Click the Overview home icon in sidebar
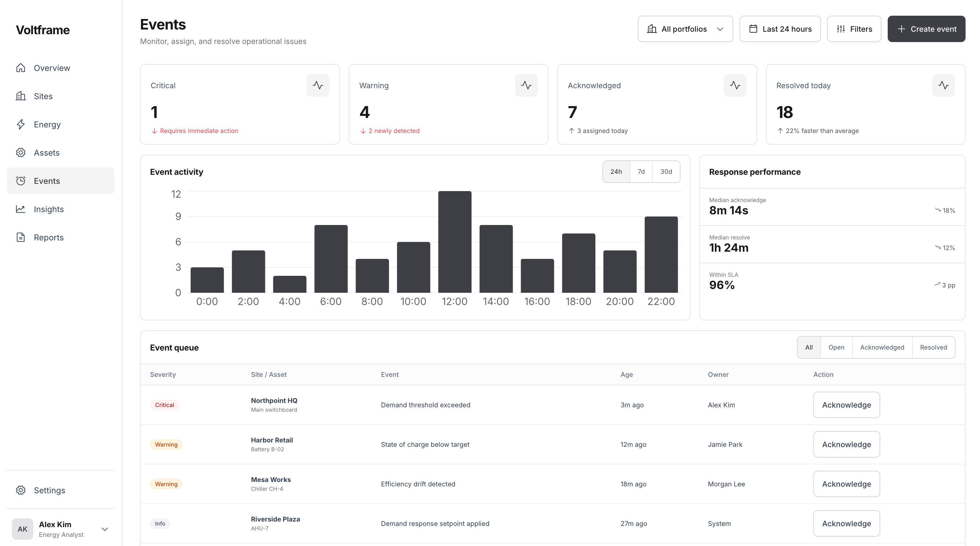 click(20, 68)
